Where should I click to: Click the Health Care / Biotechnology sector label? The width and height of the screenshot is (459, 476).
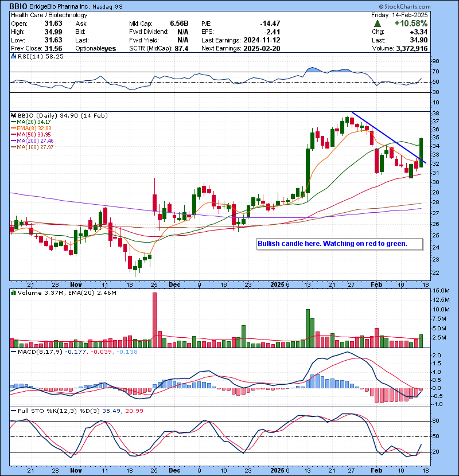[49, 15]
